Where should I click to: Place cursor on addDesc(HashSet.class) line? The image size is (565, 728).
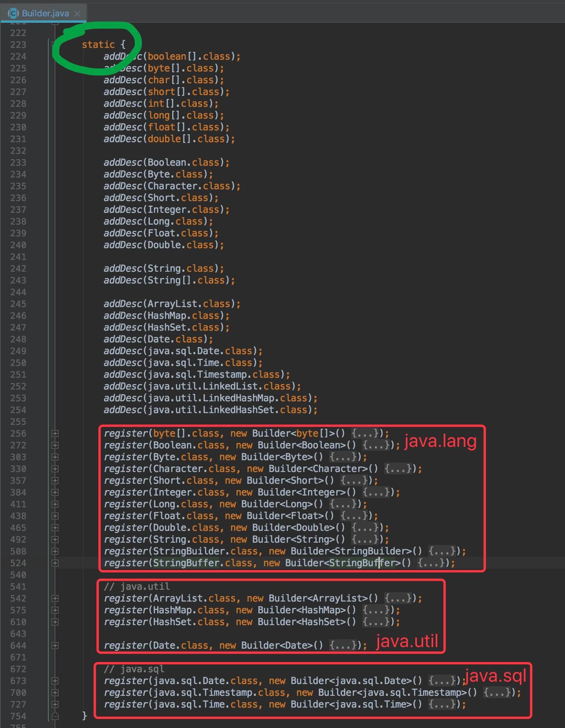coord(166,327)
